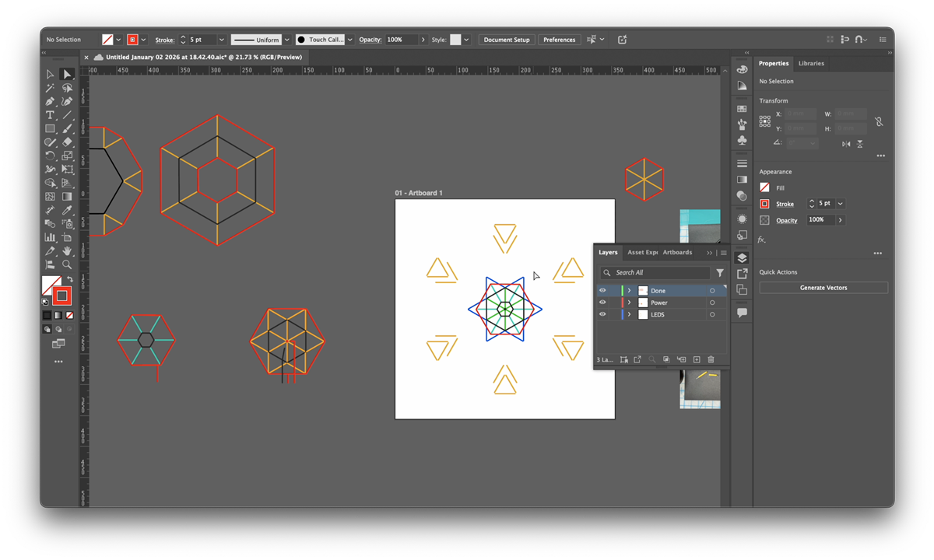Hide the Done layer
The image size is (934, 560).
pyautogui.click(x=602, y=291)
